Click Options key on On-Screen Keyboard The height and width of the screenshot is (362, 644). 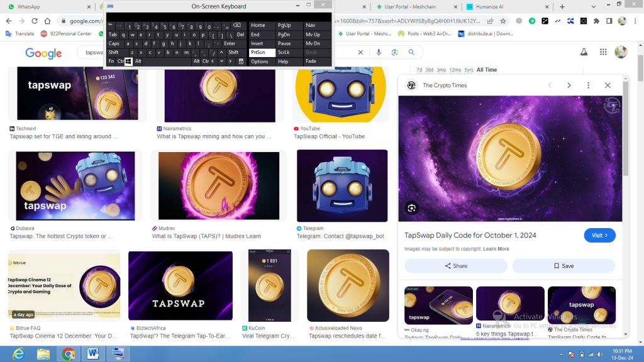click(x=262, y=61)
